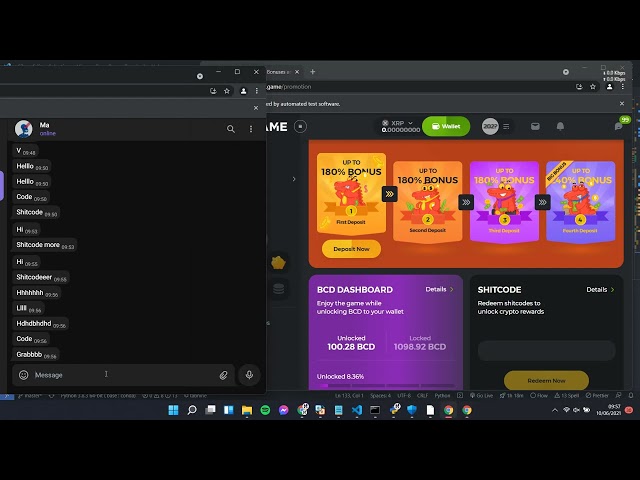The width and height of the screenshot is (640, 480).
Task: Open notifications bell icon
Action: 560,127
